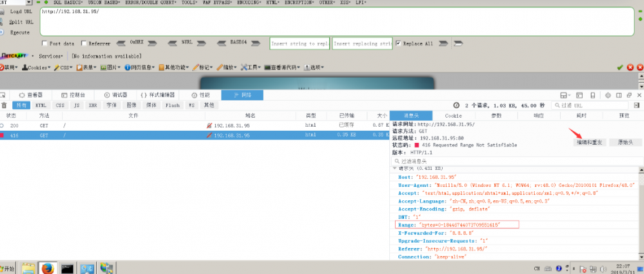Filter requests by 字体 fonts
The height and width of the screenshot is (274, 644).
(111, 105)
